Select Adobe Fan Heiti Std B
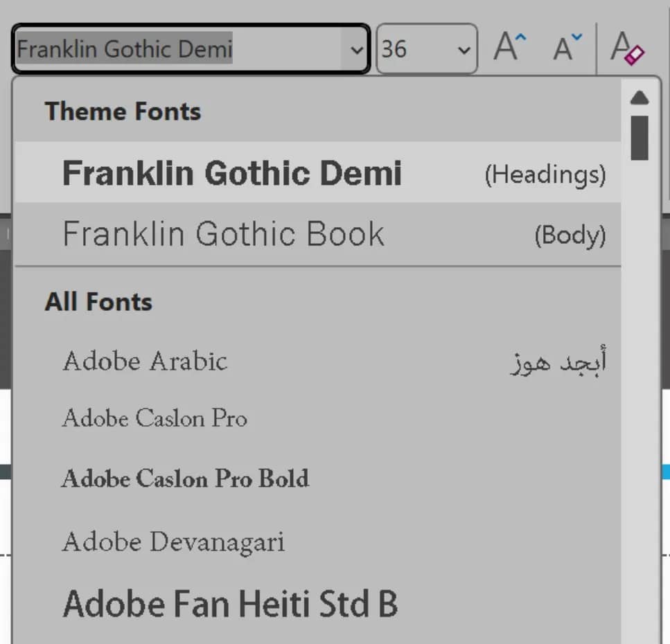 click(x=231, y=602)
